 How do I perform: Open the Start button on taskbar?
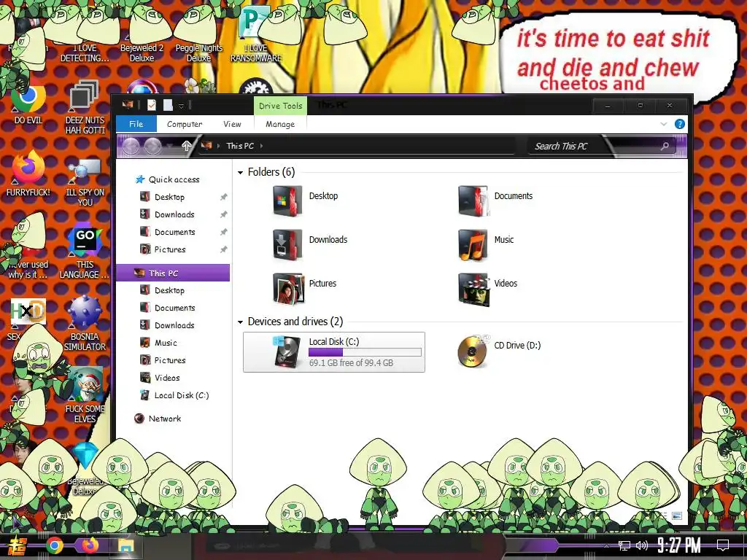coord(18,545)
